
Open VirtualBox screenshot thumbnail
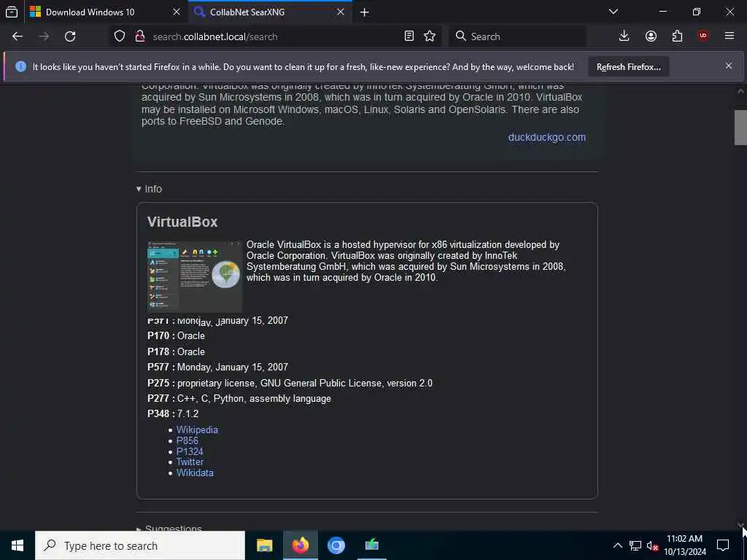194,276
